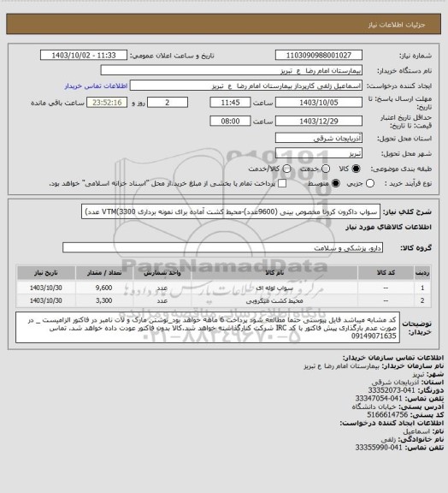
Task: Select the محیط کشت میکروبی item name cell
Action: coord(274,301)
